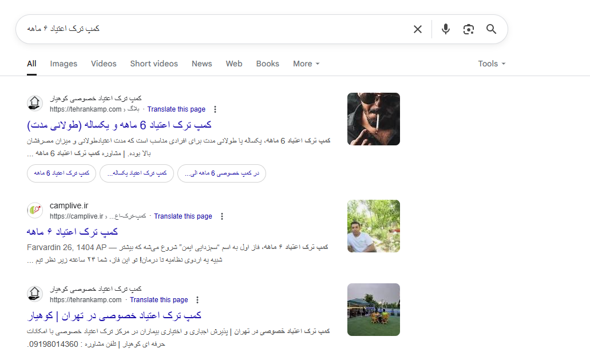590x364 pixels.
Task: Clear the search box with the X icon
Action: coord(418,29)
